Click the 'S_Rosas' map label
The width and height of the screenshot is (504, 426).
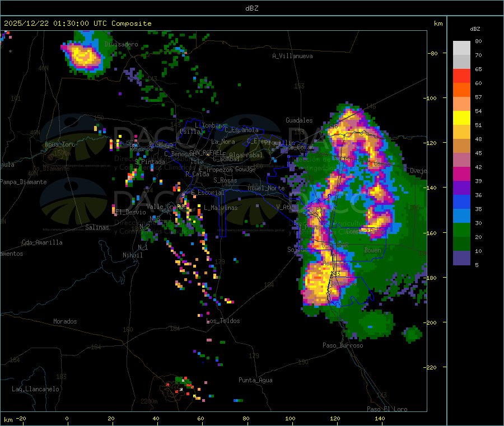pos(225,180)
